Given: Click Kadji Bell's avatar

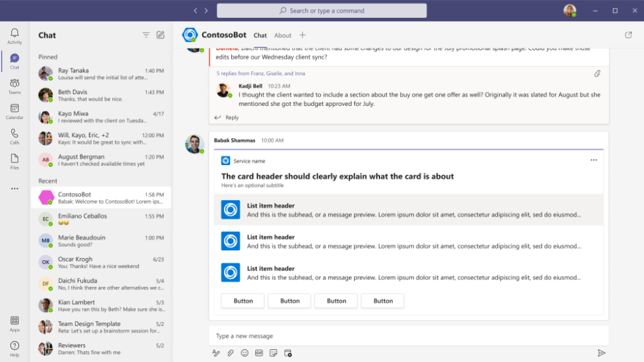Looking at the screenshot, I should [x=223, y=90].
